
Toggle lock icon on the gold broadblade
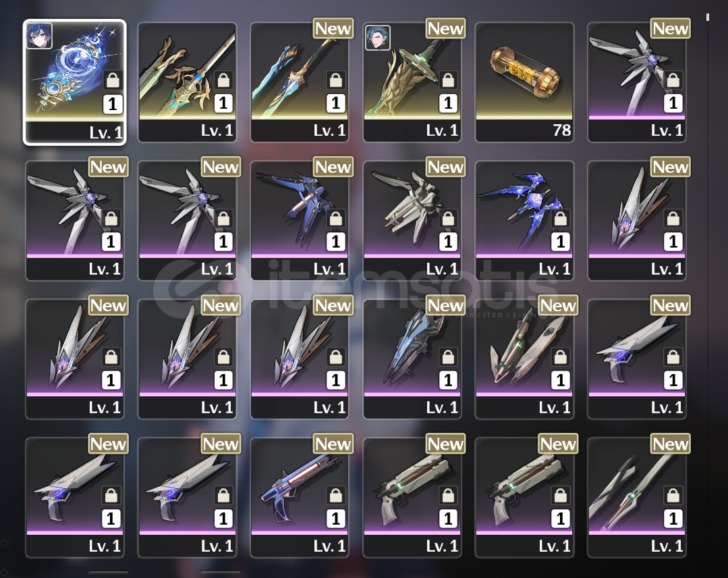point(223,80)
